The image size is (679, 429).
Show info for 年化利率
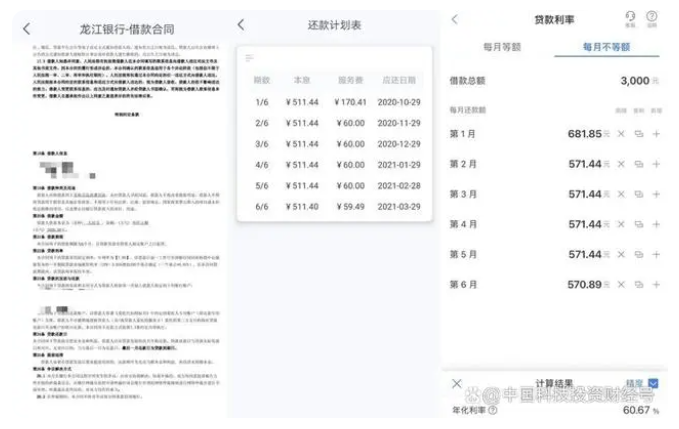click(x=493, y=410)
